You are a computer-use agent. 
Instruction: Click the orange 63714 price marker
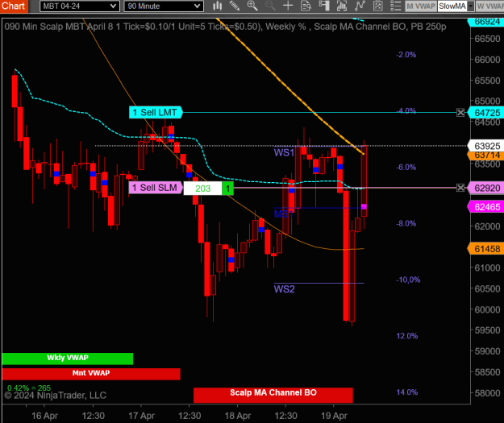(x=486, y=156)
